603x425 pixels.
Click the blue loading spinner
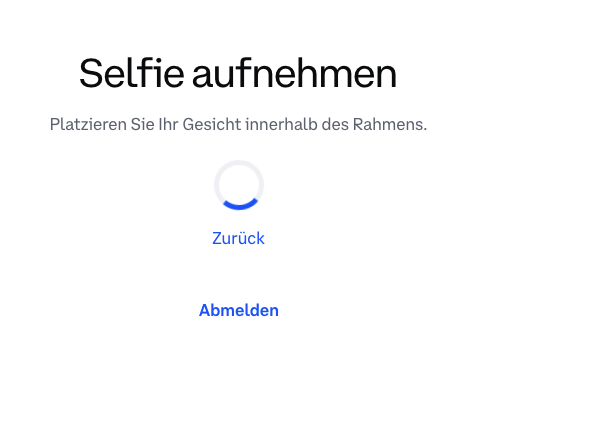(239, 185)
